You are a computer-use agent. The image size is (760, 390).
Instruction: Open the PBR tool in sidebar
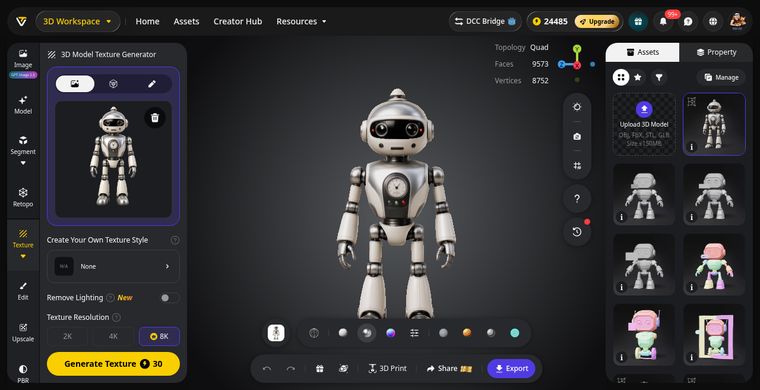pos(23,374)
